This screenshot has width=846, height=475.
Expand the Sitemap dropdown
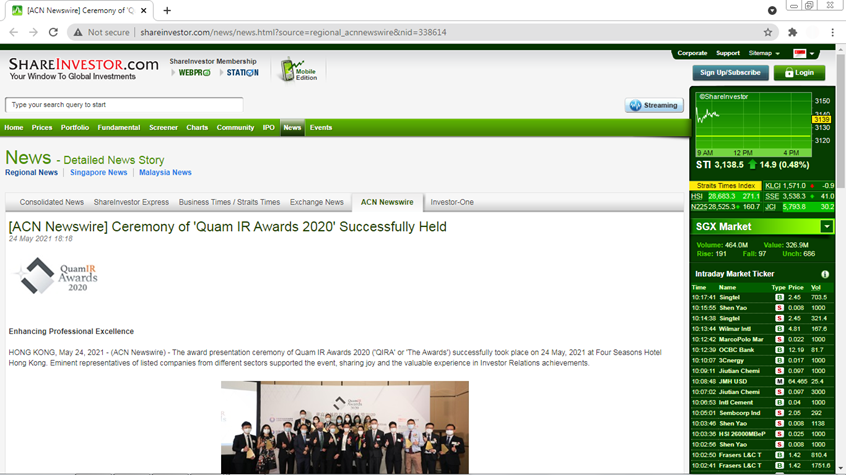764,53
